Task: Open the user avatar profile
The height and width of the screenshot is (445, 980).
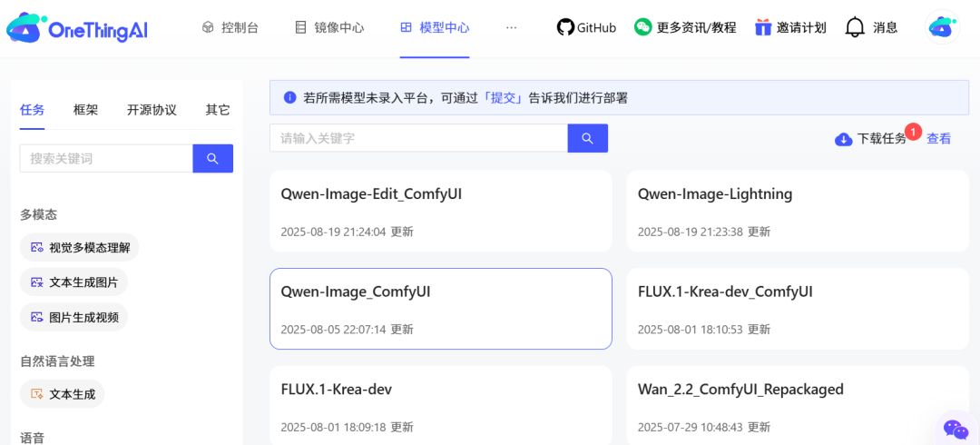Action: (x=943, y=27)
